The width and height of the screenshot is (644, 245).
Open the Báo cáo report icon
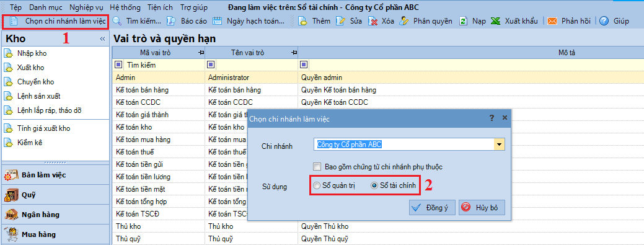pyautogui.click(x=172, y=21)
